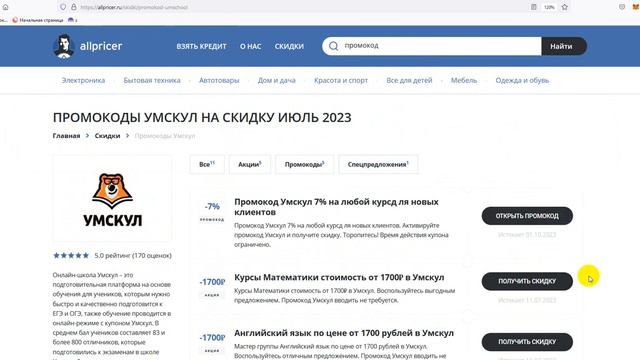Image resolution: width=640 pixels, height=360 pixels.
Task: Open the Красота и спорт category
Action: (341, 80)
